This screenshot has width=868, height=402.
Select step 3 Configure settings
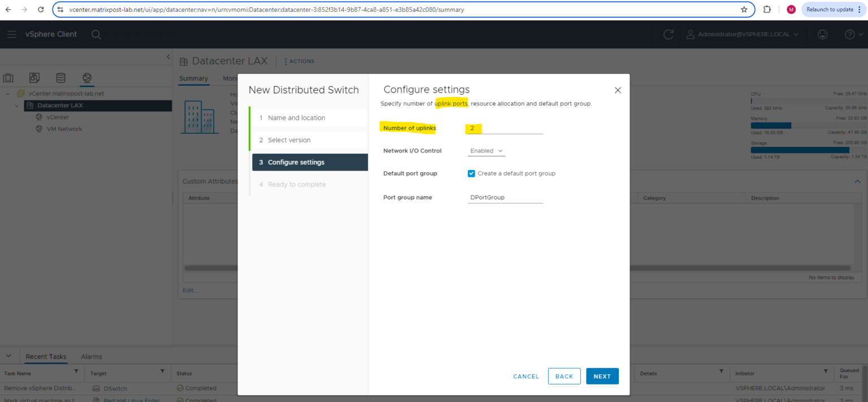click(310, 162)
